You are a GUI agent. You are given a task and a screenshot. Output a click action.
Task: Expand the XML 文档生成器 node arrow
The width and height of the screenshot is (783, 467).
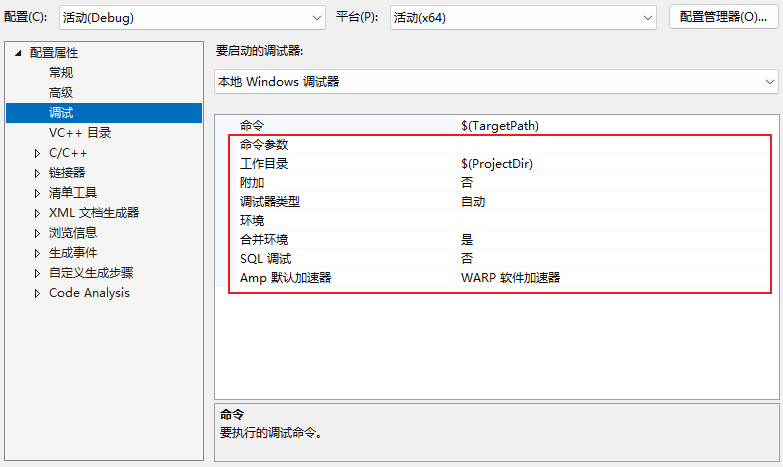[x=37, y=213]
